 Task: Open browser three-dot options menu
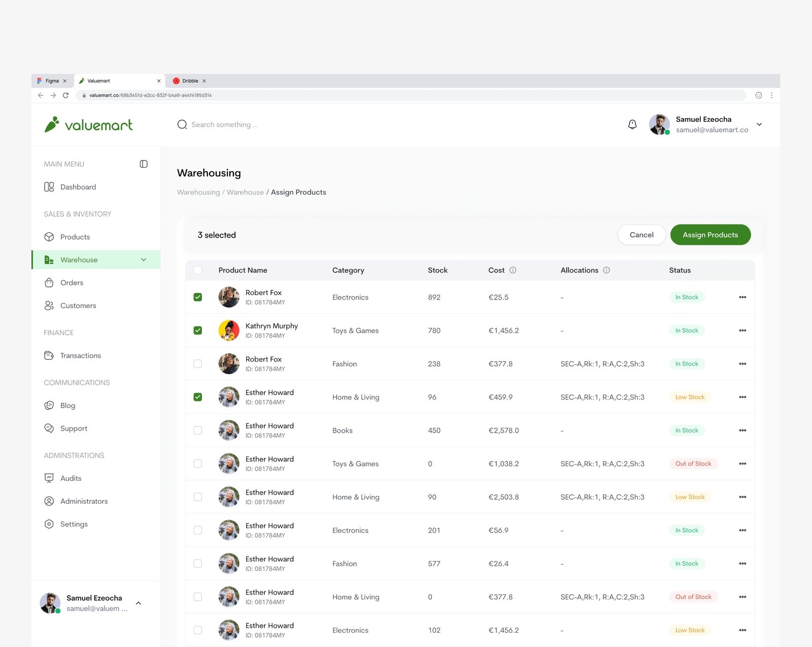pyautogui.click(x=771, y=95)
